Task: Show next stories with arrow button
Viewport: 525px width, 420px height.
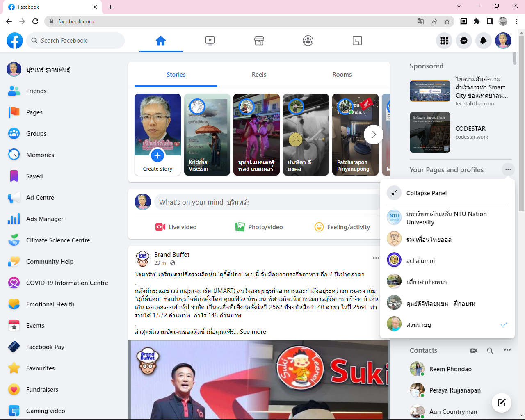Action: coord(374,135)
